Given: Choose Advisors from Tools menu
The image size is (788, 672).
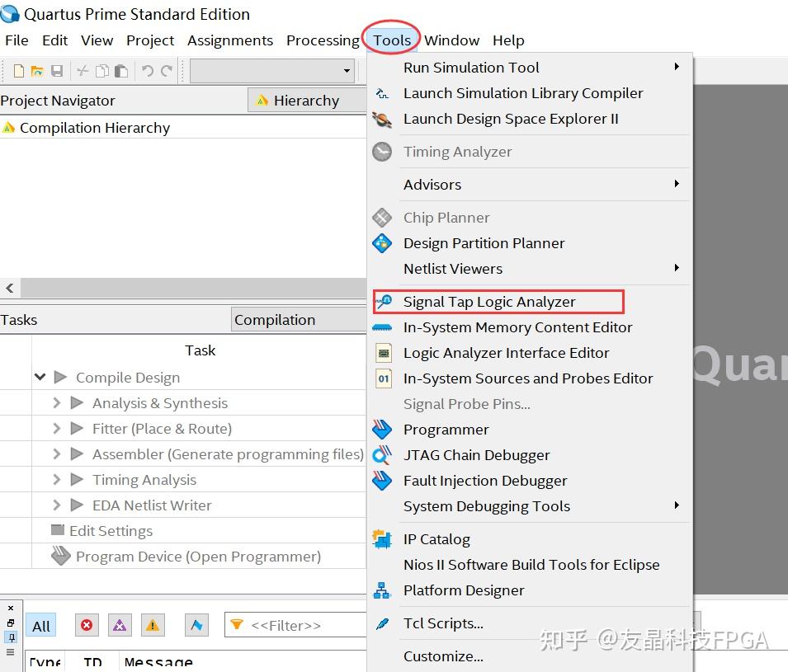Looking at the screenshot, I should 531,185.
